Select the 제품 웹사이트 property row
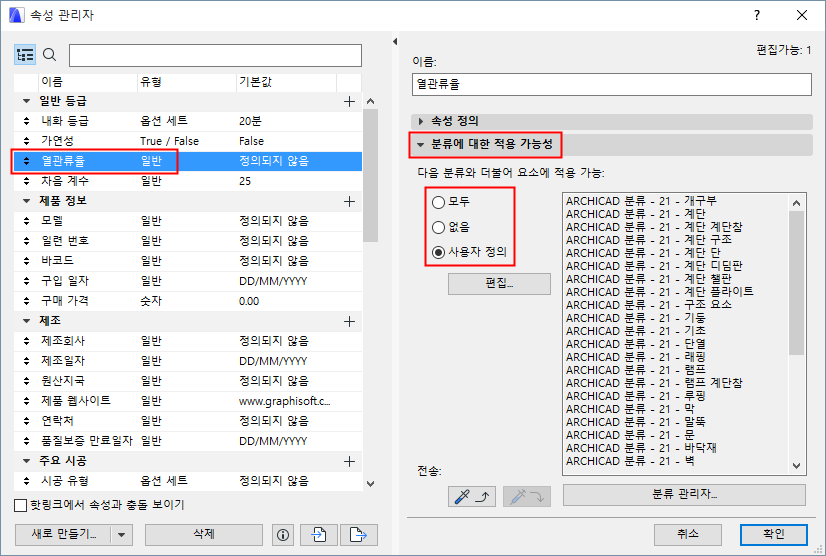This screenshot has width=826, height=556. pos(188,401)
